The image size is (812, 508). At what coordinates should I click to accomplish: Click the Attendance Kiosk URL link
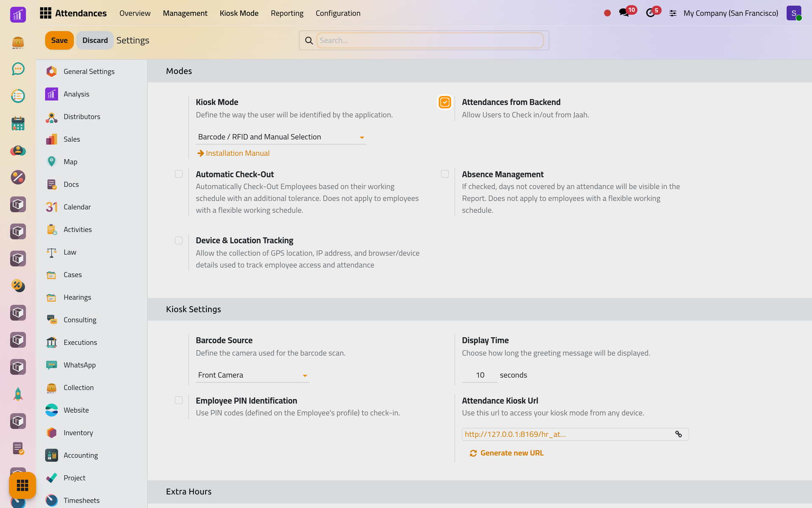click(x=515, y=434)
